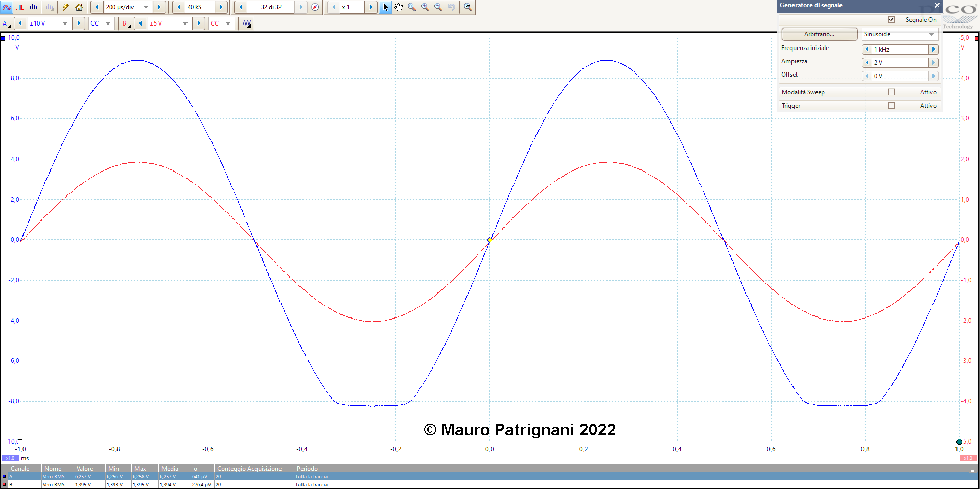Open the buffer navigator compass icon
The image size is (980, 489).
coord(315,7)
